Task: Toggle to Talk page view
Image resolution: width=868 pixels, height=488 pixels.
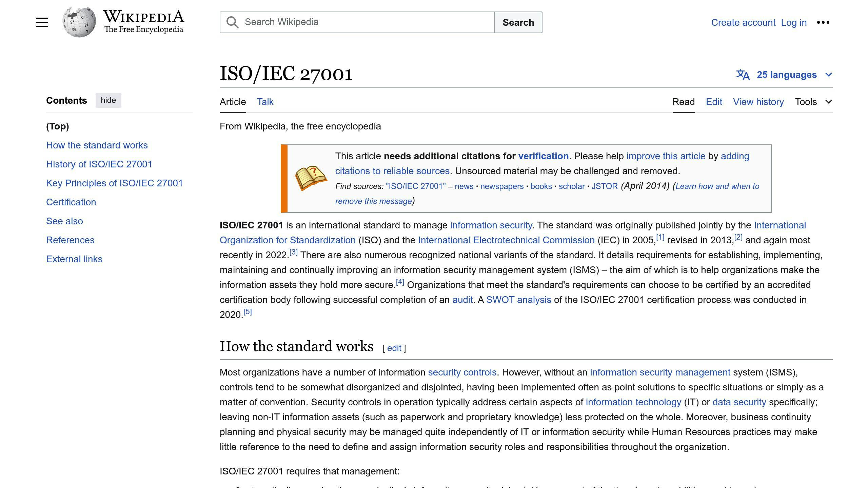Action: [265, 102]
